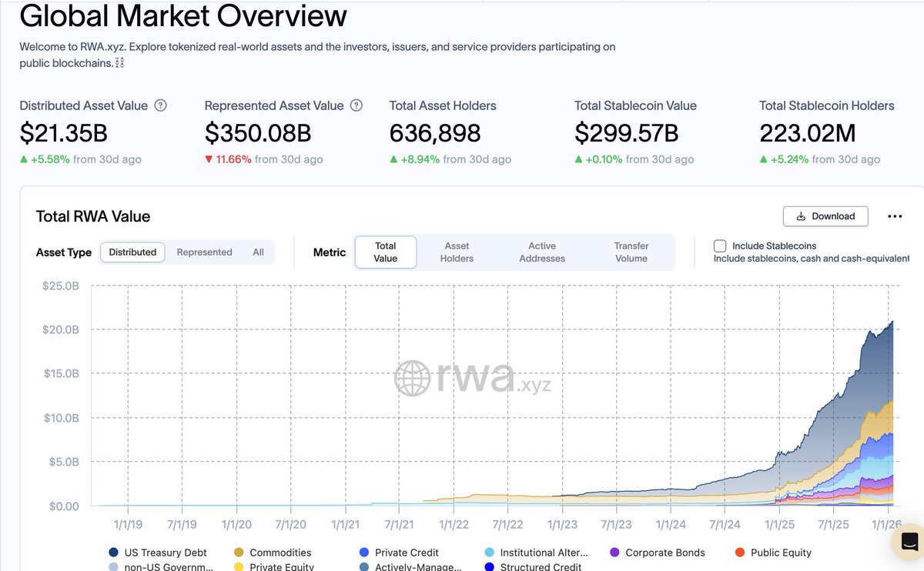Switch metric to Active Addresses

click(542, 252)
